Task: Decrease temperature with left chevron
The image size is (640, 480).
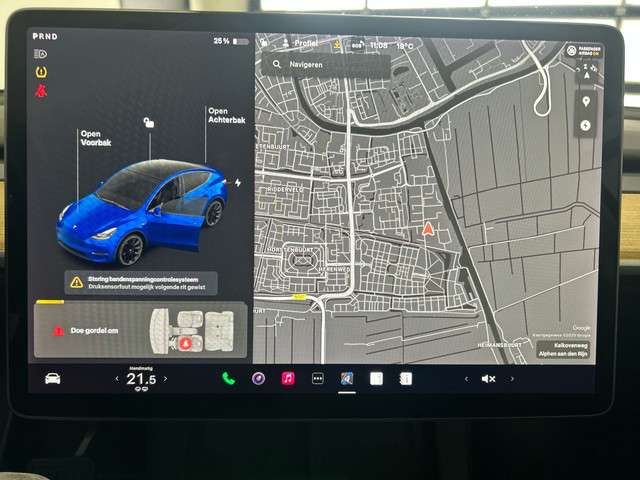Action: point(117,379)
